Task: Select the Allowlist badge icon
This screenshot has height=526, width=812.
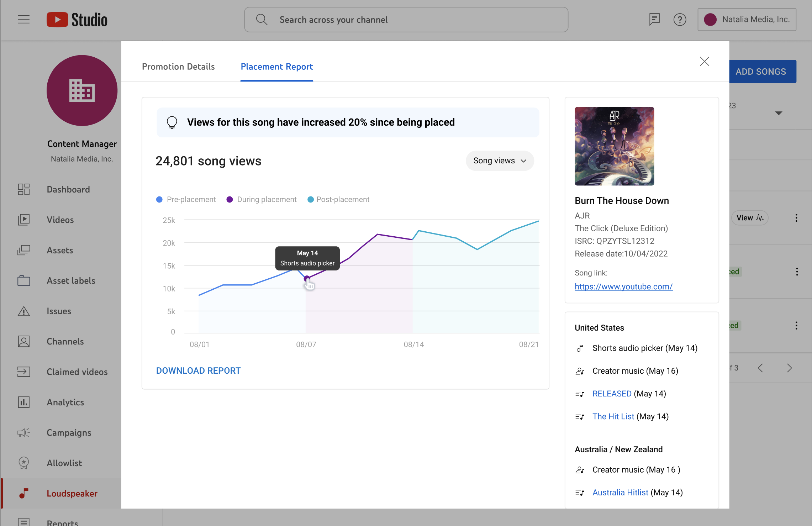Action: point(23,463)
